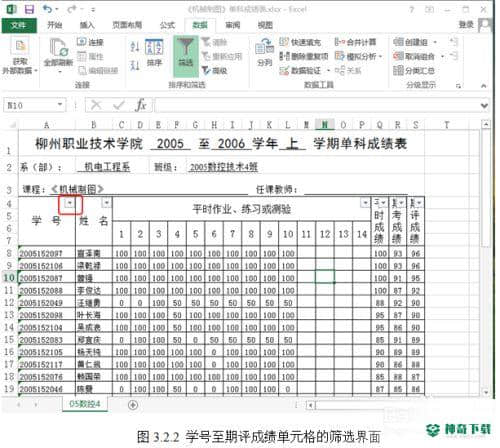This screenshot has width=500, height=448.
Task: Toggle the Filter (筛选) funnel button
Action: 185,56
